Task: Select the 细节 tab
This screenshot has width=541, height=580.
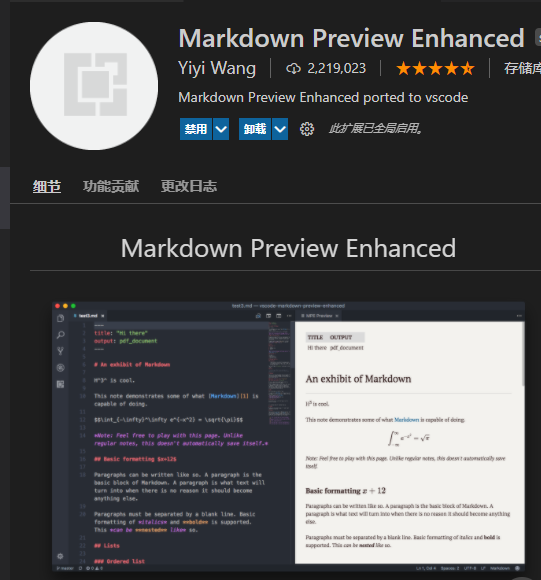Action: click(47, 186)
